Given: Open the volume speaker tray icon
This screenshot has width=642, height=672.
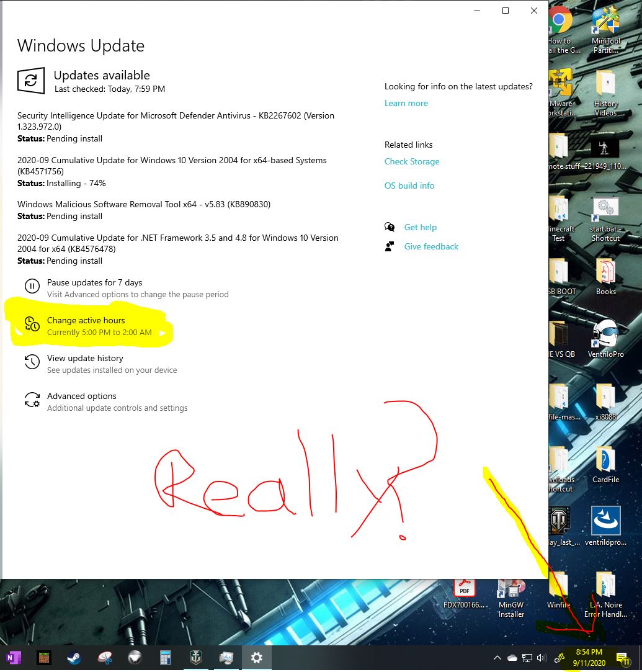Looking at the screenshot, I should coord(542,658).
